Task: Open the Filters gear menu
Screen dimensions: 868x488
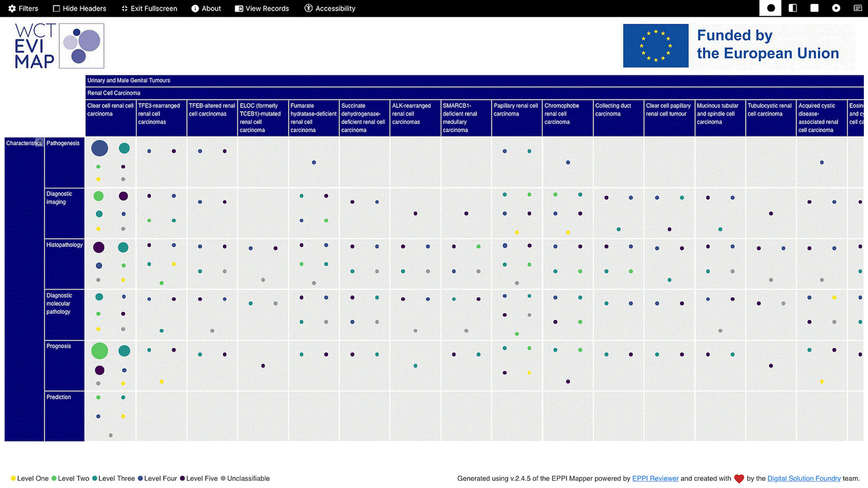Action: coord(23,9)
